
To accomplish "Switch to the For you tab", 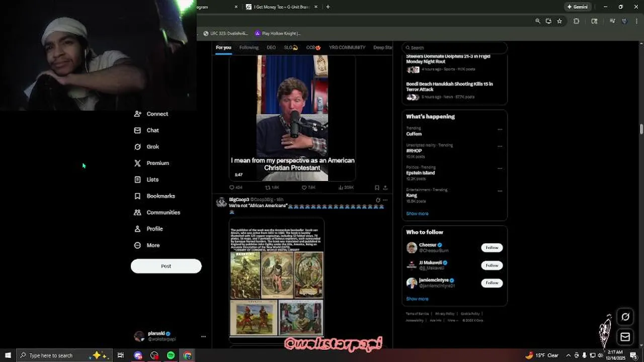I will point(223,47).
